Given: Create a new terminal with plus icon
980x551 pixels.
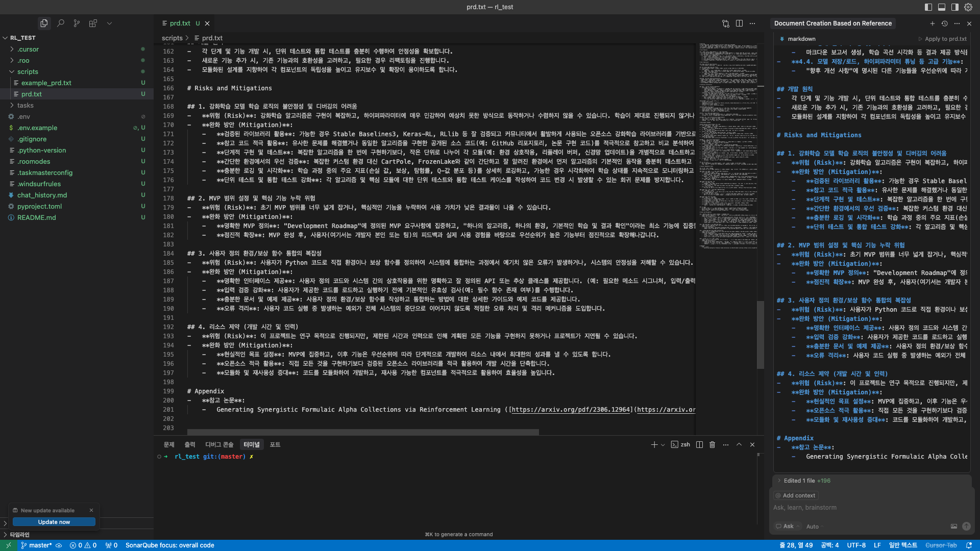Looking at the screenshot, I should [x=654, y=445].
